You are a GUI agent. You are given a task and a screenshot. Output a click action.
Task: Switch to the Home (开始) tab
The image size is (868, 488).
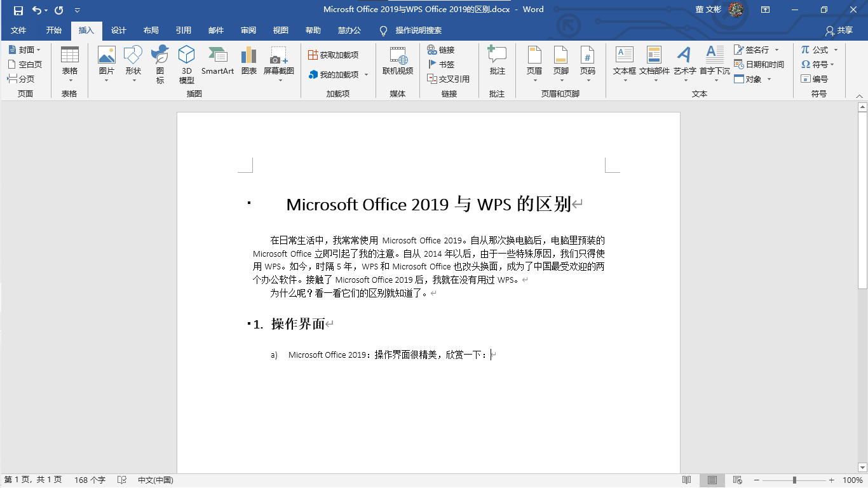[x=53, y=30]
